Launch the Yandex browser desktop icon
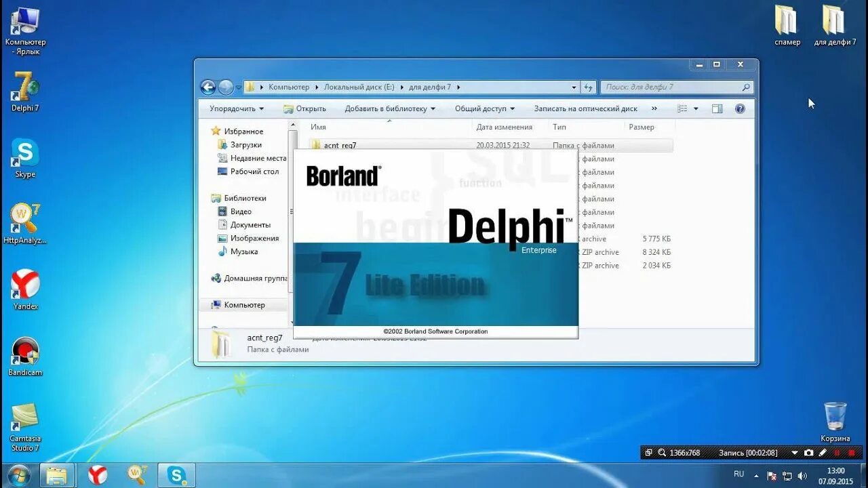Image resolution: width=868 pixels, height=488 pixels. [x=25, y=289]
